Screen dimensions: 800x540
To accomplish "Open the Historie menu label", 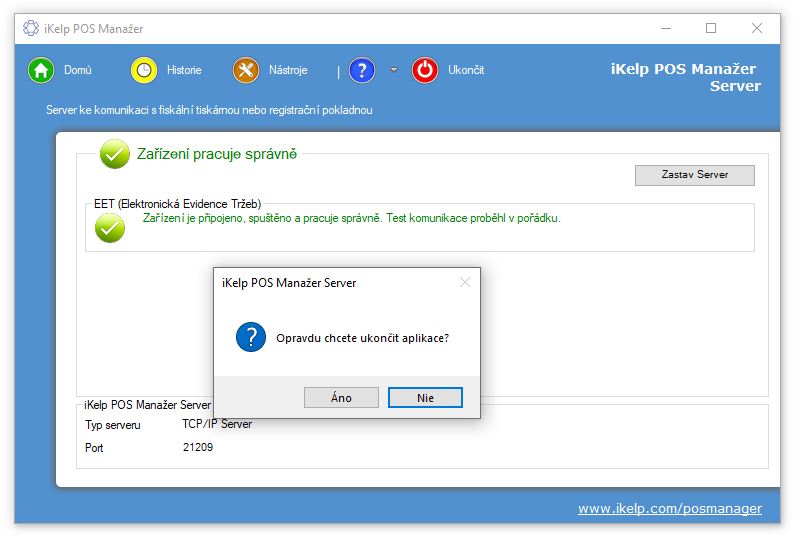I will point(184,70).
